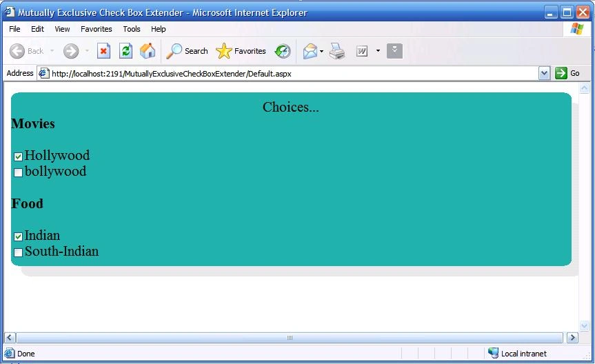Open Search with magnifying glass icon
The width and height of the screenshot is (595, 364).
tap(174, 51)
